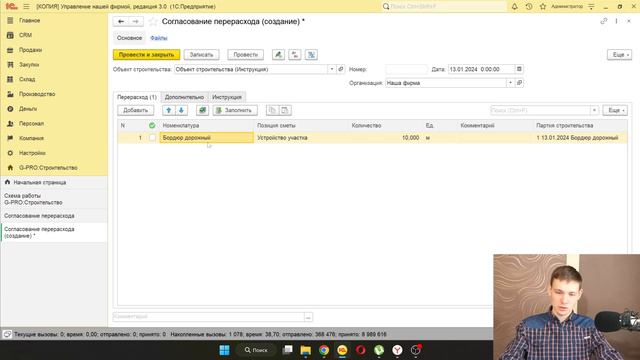
Task: Move row up with blue arrow
Action: point(169,110)
